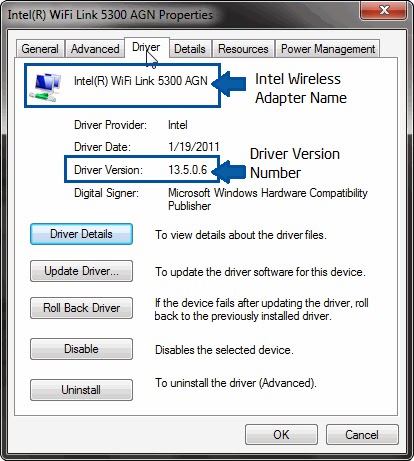Click the network adapter icon
This screenshot has width=414, height=461.
tap(45, 87)
